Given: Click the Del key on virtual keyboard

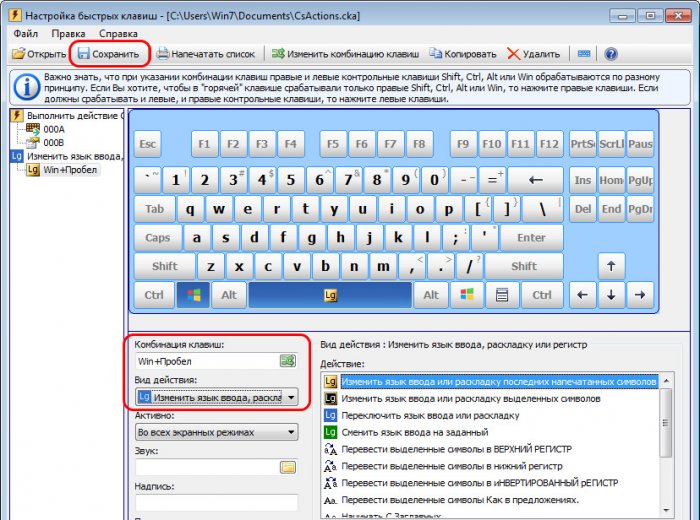Looking at the screenshot, I should (583, 209).
